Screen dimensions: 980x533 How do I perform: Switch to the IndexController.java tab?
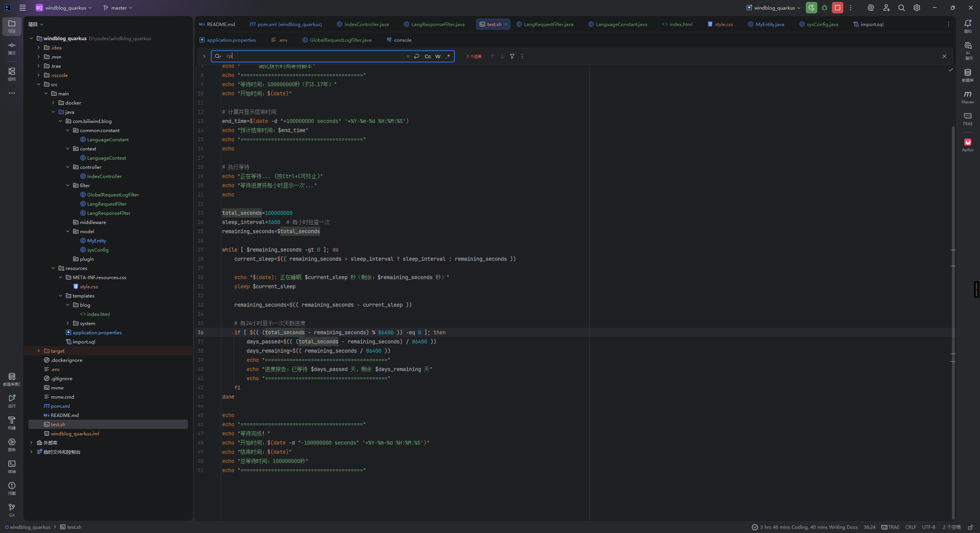pos(366,24)
